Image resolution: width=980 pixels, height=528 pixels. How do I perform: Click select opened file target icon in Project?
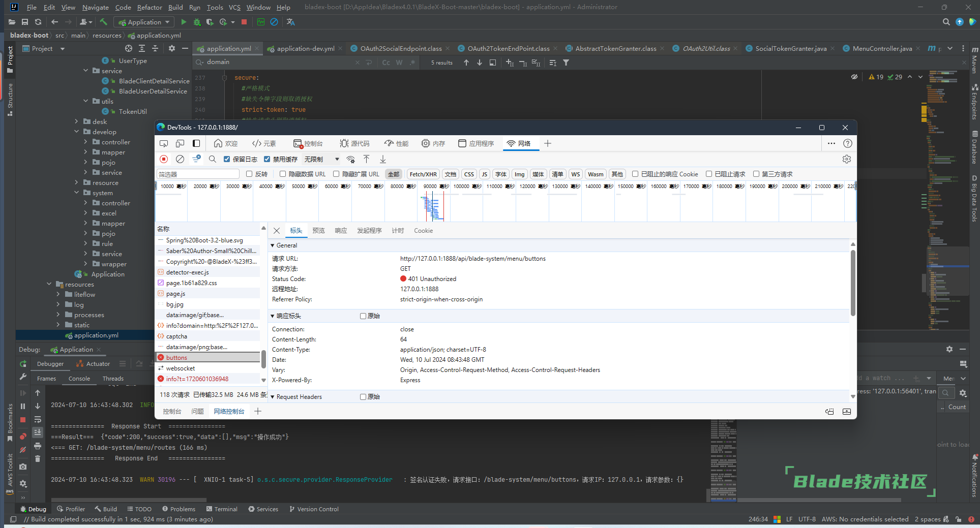[x=129, y=48]
